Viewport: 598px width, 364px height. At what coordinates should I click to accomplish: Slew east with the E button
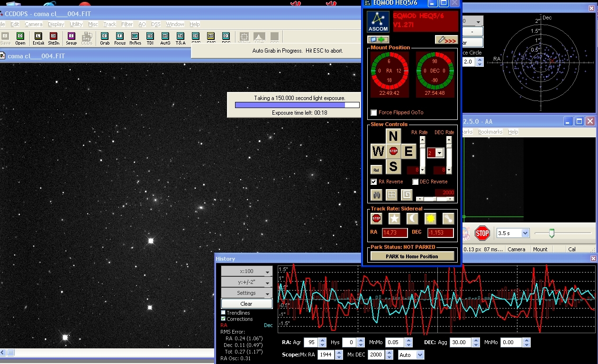tap(408, 152)
